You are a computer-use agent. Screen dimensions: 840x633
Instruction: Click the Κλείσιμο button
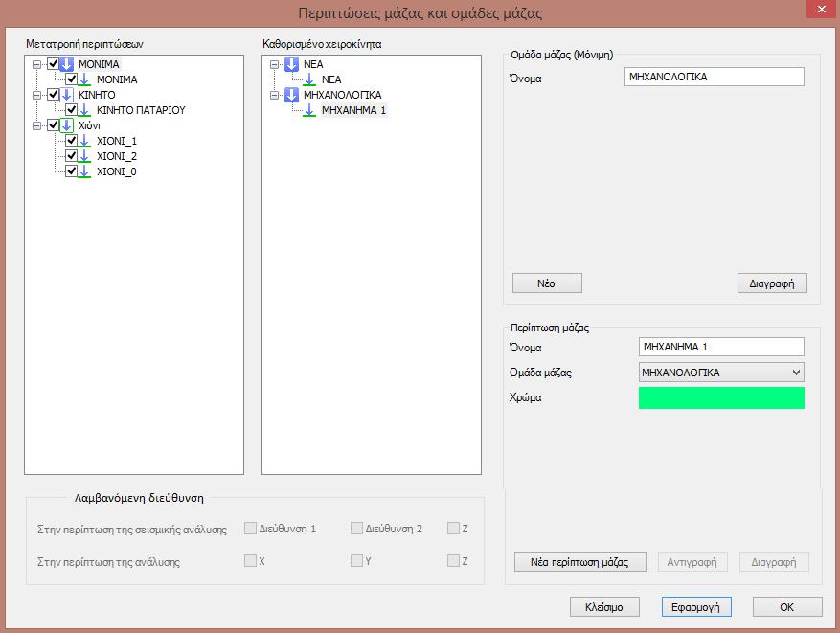(604, 607)
